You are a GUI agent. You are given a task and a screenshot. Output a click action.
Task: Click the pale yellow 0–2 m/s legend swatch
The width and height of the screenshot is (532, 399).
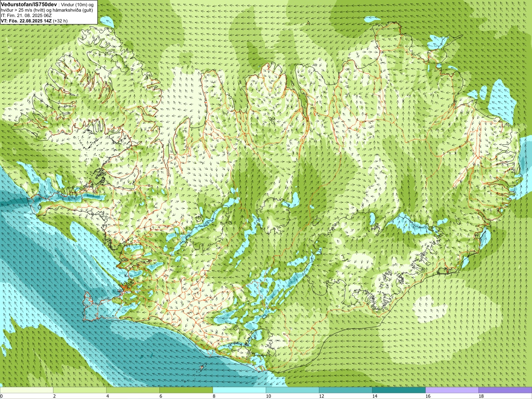[27, 390]
